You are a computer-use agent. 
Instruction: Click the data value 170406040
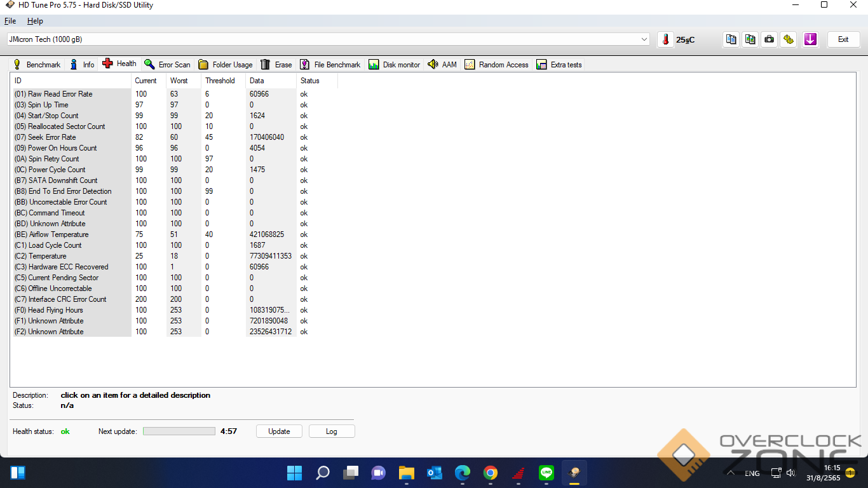point(267,137)
